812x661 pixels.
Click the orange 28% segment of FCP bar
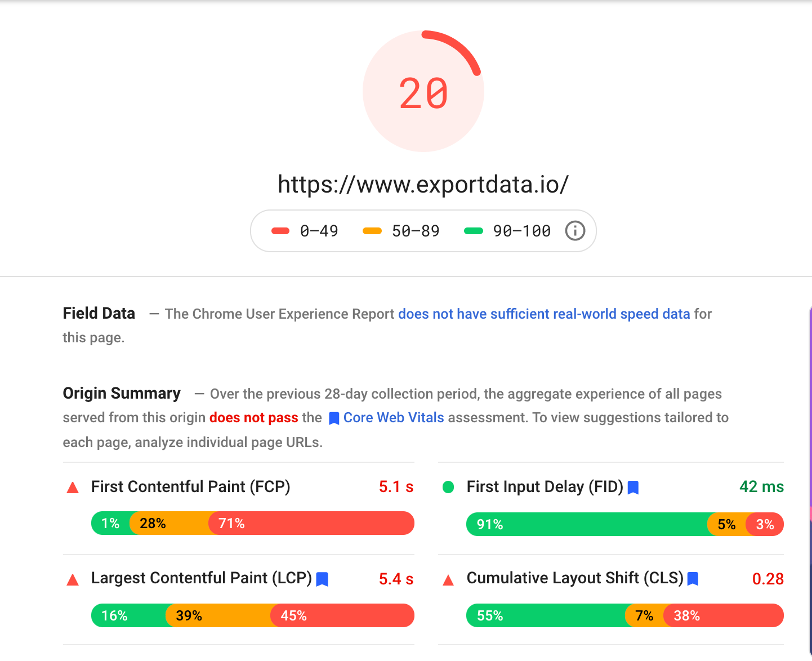click(x=169, y=523)
